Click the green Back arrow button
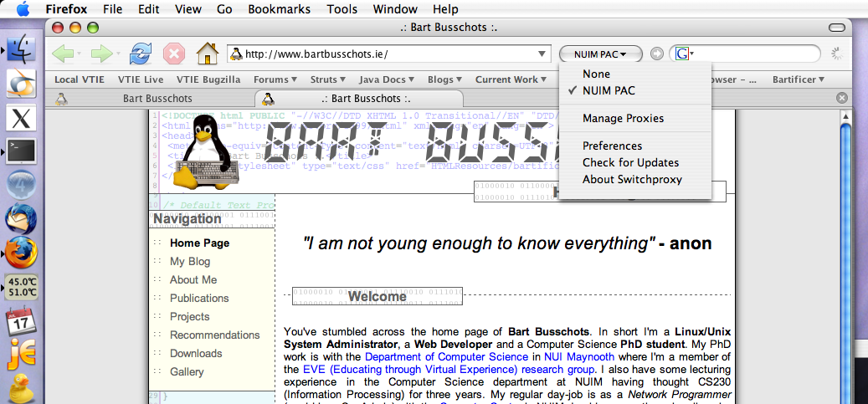The width and height of the screenshot is (868, 404). point(63,54)
